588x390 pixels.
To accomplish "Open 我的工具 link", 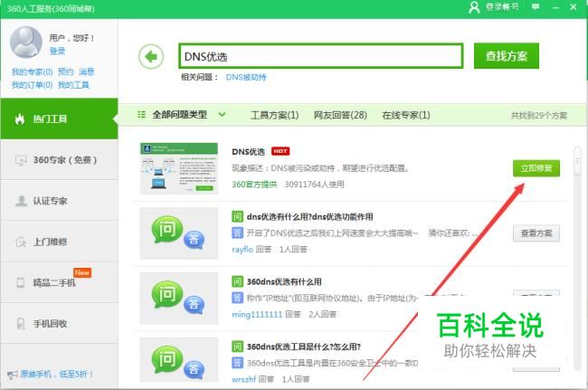I will point(73,85).
